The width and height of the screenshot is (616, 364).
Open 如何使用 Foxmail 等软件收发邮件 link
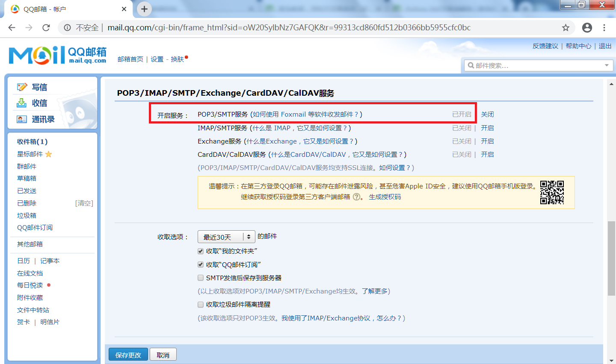(306, 114)
